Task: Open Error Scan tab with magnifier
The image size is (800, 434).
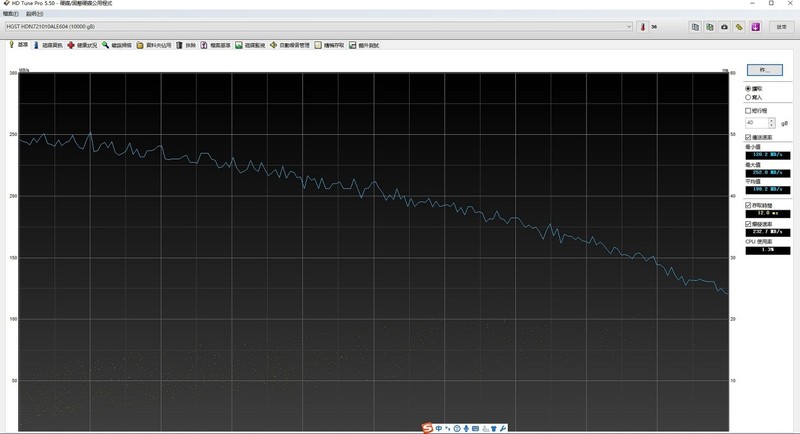Action: pos(116,45)
